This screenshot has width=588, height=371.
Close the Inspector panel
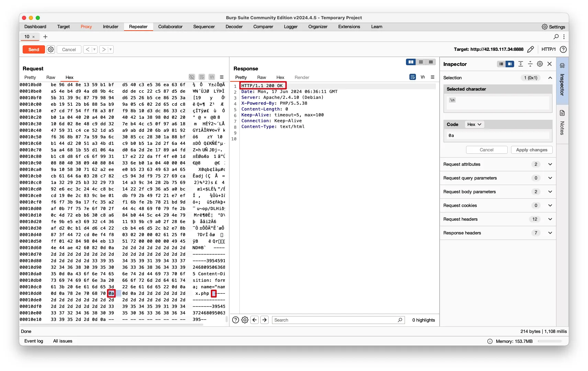pyautogui.click(x=550, y=64)
